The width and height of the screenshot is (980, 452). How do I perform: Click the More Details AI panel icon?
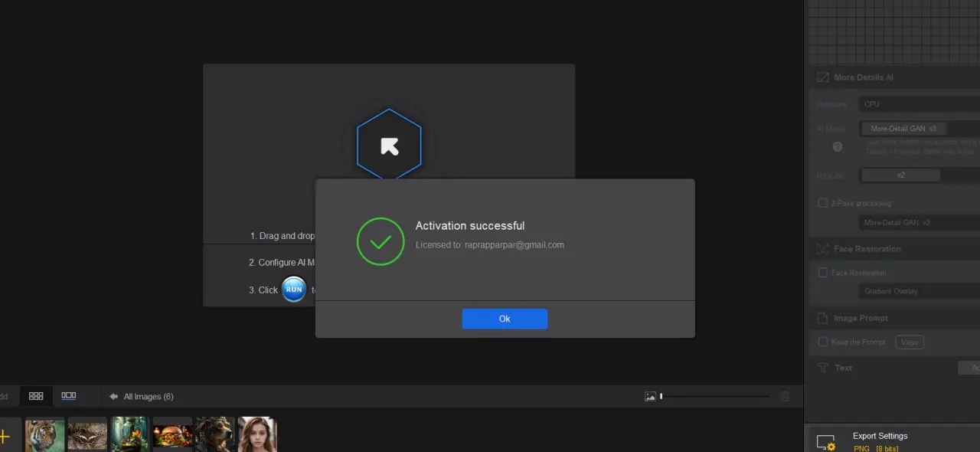(823, 77)
